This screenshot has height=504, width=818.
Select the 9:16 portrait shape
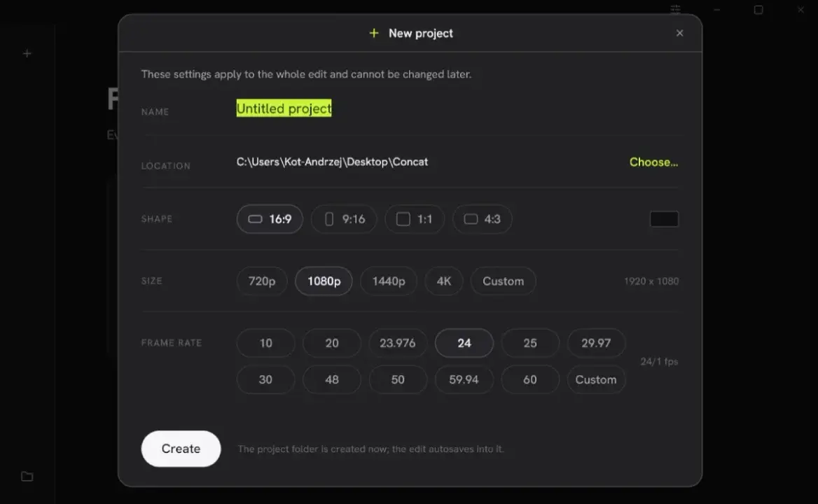click(344, 219)
